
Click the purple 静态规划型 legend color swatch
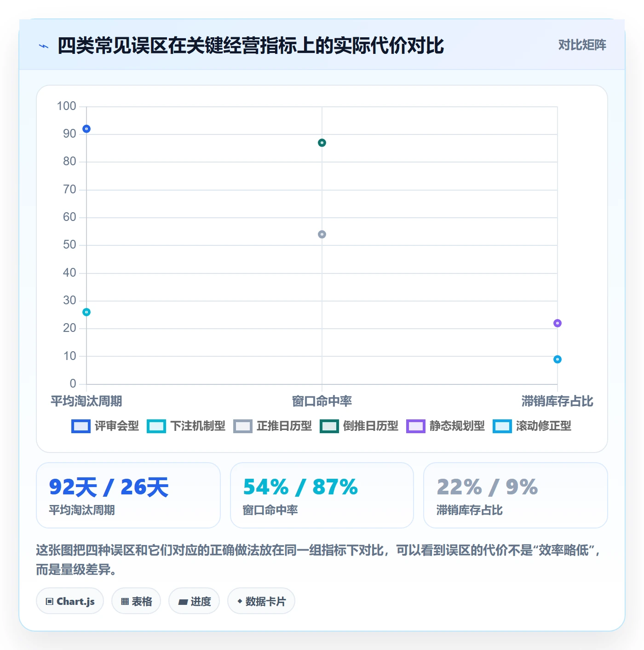[x=416, y=426]
